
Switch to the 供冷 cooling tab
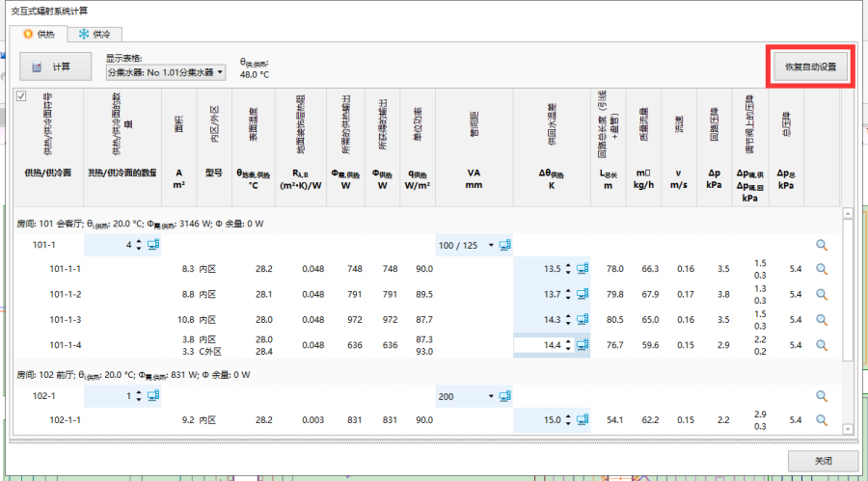(95, 35)
